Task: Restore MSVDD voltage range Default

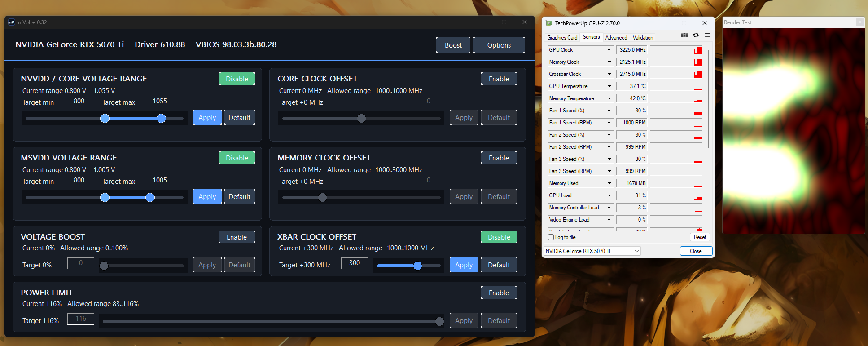Action: pyautogui.click(x=240, y=196)
